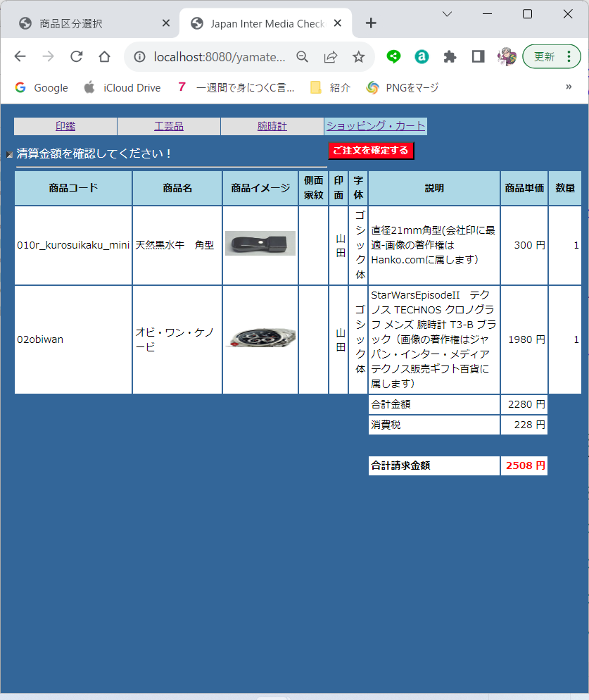589x700 pixels.
Task: Open the tab search chevron
Action: point(447,14)
